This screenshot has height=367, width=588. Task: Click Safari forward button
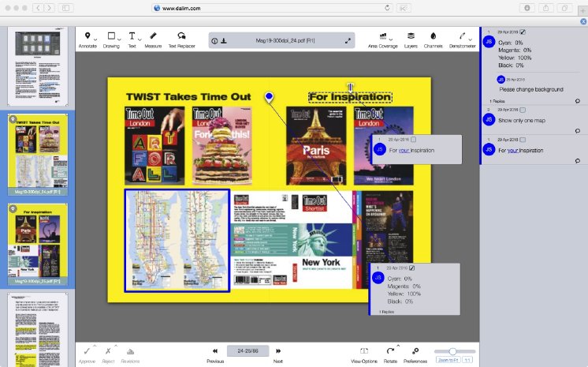pos(49,8)
